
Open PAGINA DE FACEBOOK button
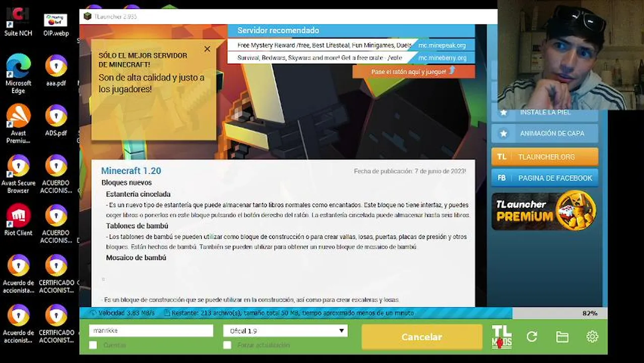coord(545,178)
